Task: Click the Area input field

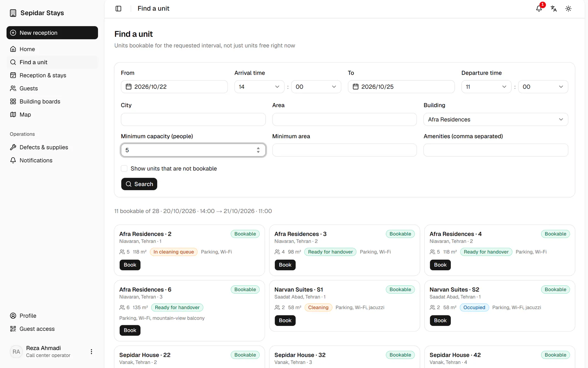Action: pyautogui.click(x=344, y=120)
